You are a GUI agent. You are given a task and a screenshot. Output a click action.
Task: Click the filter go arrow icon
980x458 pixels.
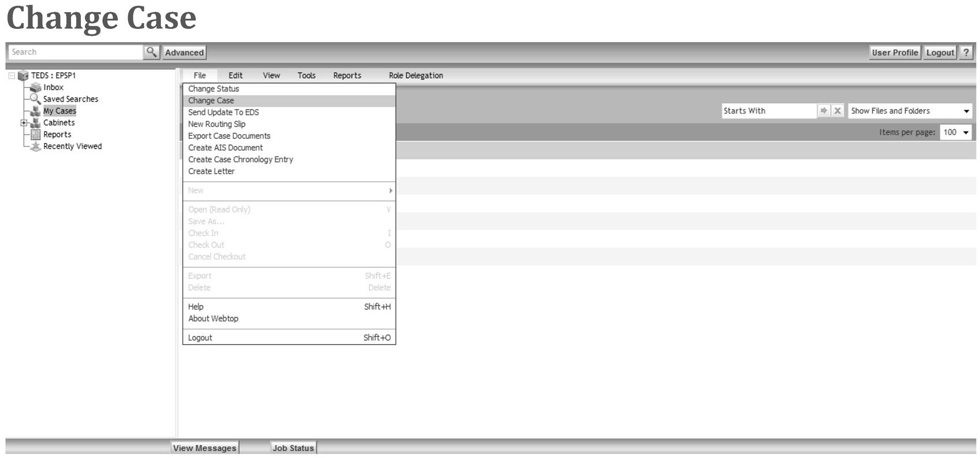[x=824, y=111]
